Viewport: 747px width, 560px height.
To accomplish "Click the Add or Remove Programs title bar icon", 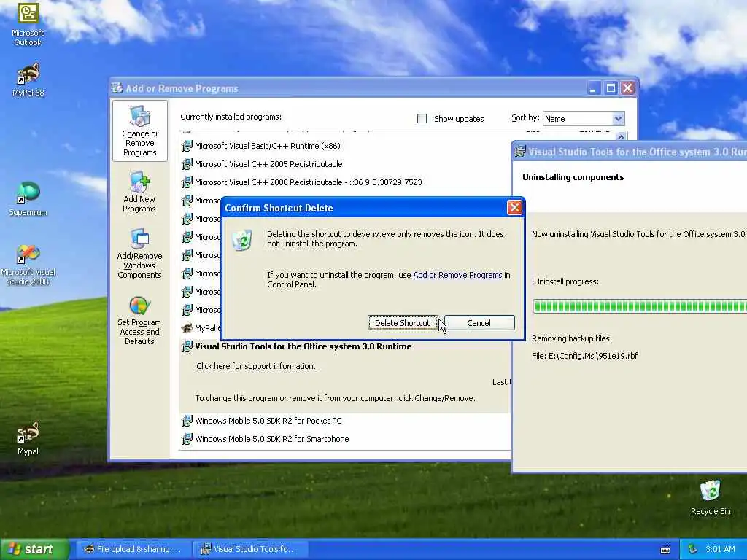I will [x=117, y=87].
